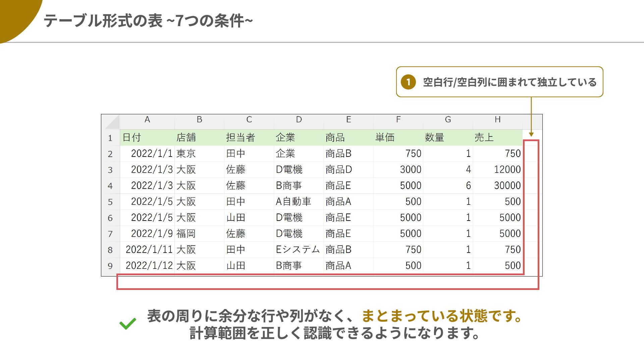Select the date cell 2022/1/1

pyautogui.click(x=147, y=154)
